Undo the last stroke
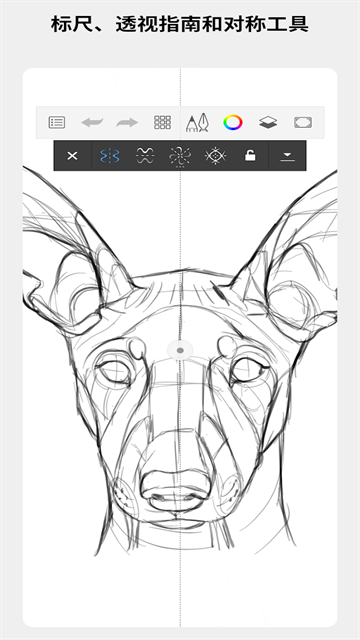 click(92, 122)
